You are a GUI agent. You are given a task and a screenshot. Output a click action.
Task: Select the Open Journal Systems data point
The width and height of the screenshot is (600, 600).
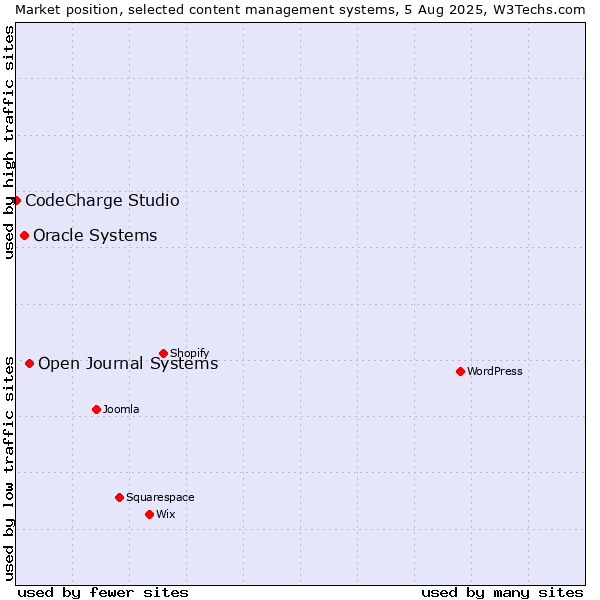tap(29, 363)
